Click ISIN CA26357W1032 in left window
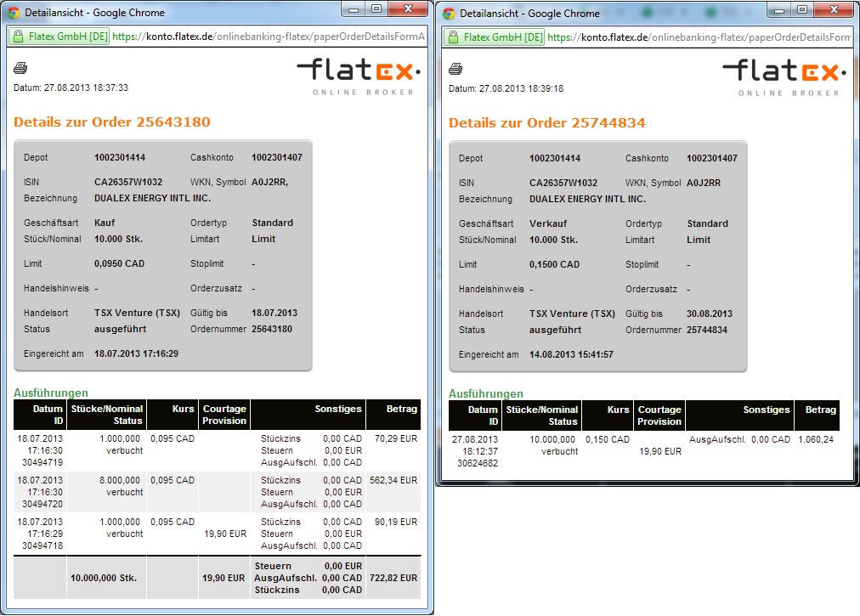 tap(128, 182)
